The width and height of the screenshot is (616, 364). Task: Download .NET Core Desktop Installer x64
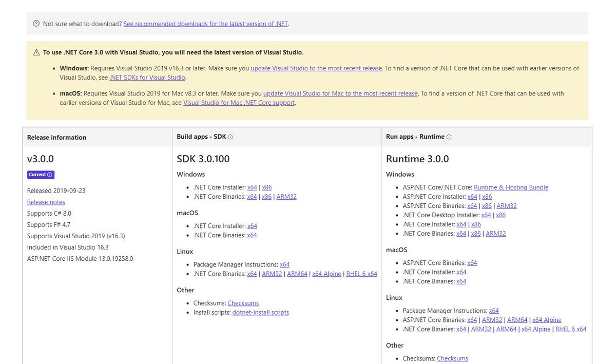click(x=486, y=215)
